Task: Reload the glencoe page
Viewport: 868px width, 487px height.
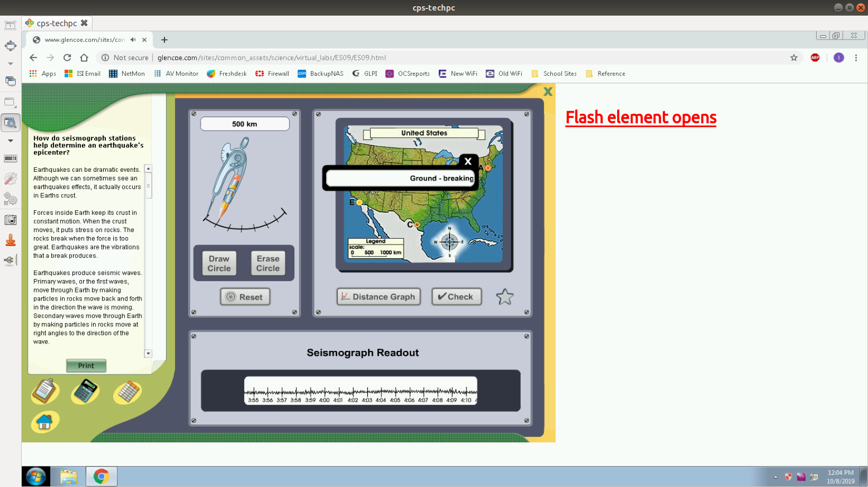Action: [67, 57]
